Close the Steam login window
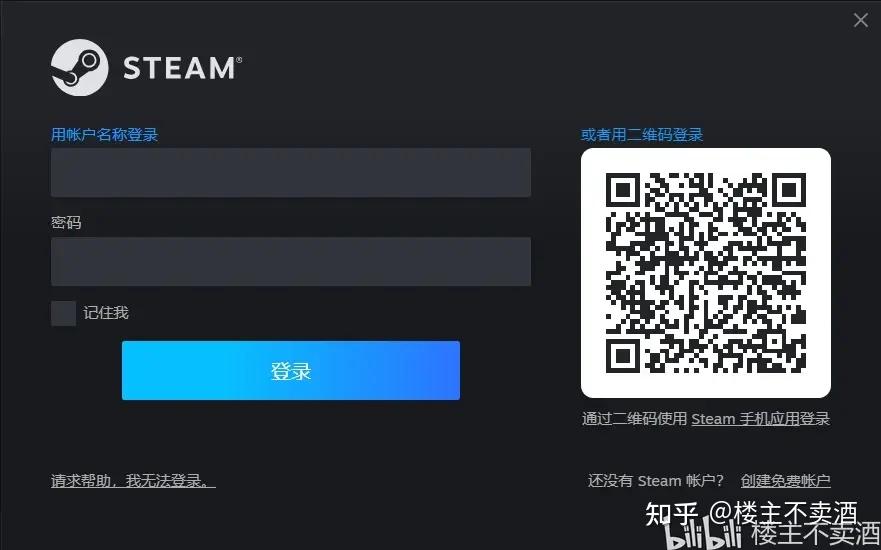 click(860, 20)
